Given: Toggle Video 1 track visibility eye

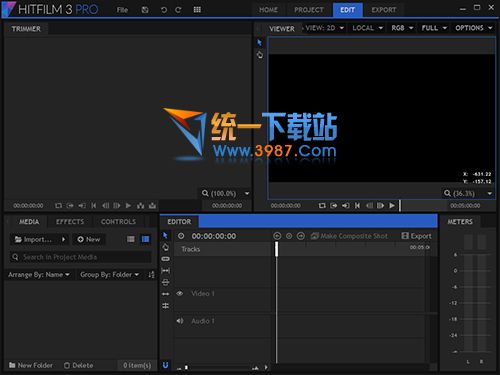Looking at the screenshot, I should pyautogui.click(x=180, y=293).
